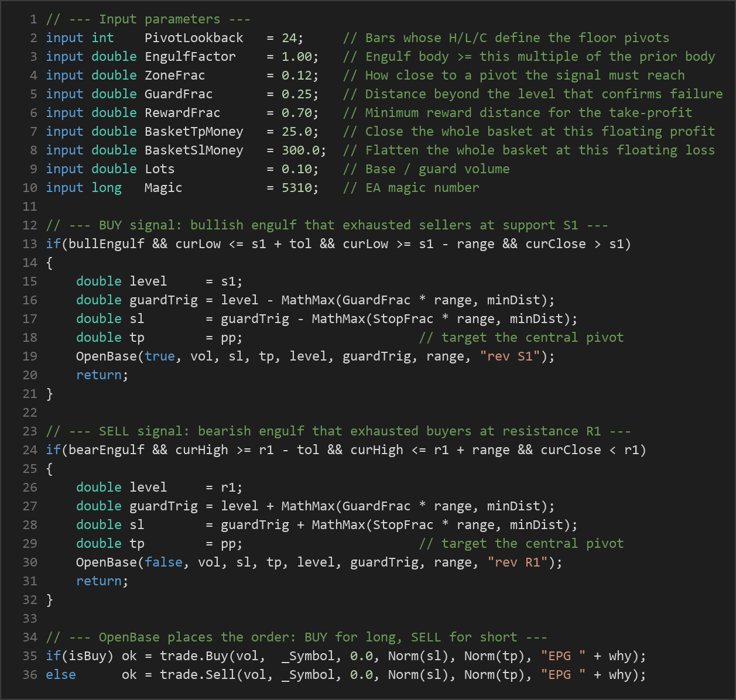The width and height of the screenshot is (736, 700).
Task: Click the OpenBase comment on line 34
Action: (x=297, y=637)
